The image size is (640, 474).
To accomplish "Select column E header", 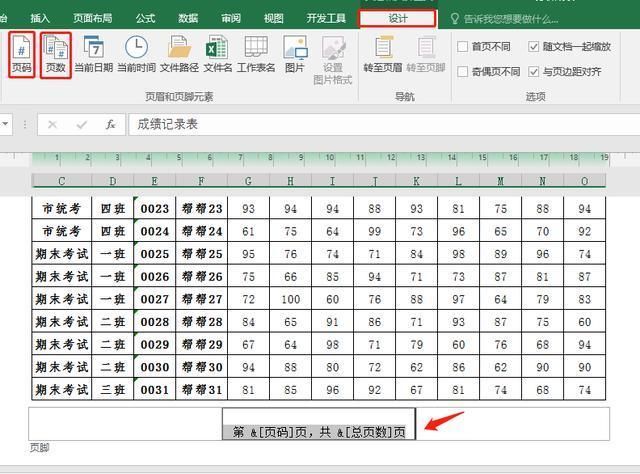I will pos(155,181).
